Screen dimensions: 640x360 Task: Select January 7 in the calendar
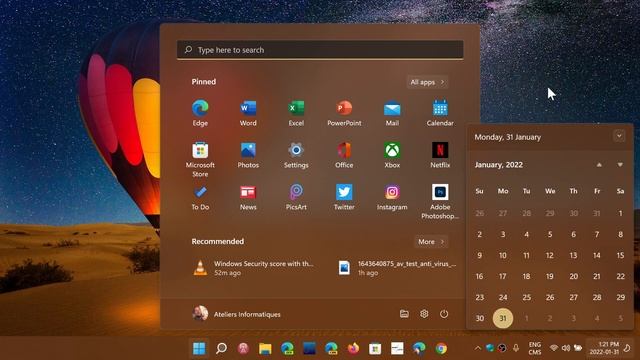tap(597, 234)
